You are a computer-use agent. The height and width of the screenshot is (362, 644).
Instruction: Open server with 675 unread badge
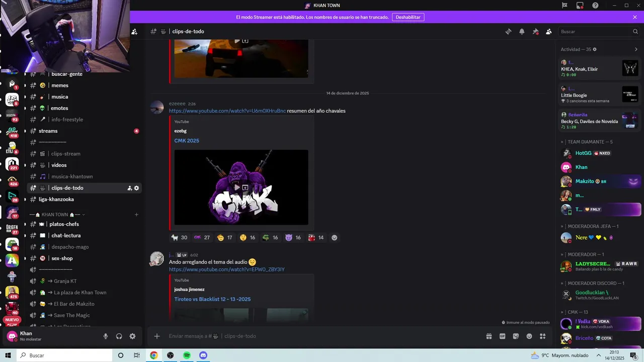click(x=12, y=293)
